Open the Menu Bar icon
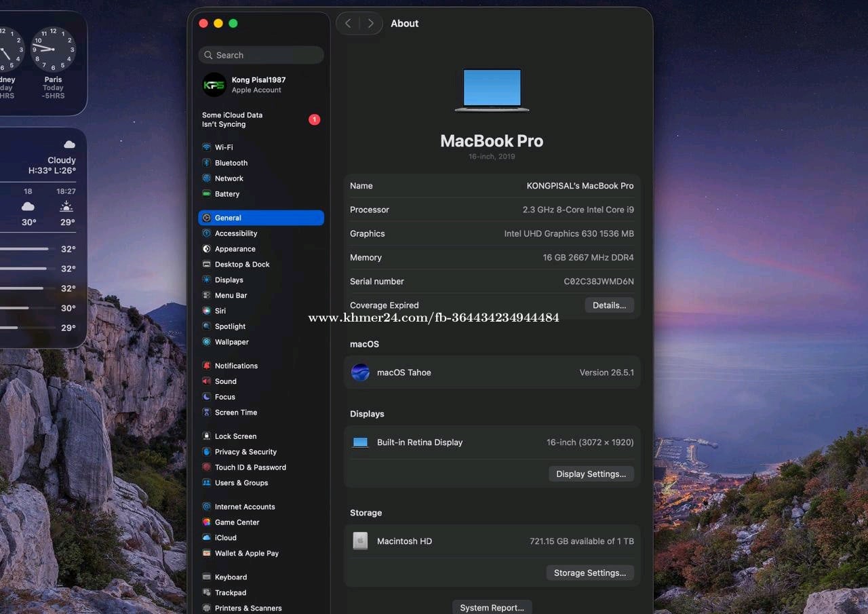This screenshot has width=868, height=614. (206, 296)
